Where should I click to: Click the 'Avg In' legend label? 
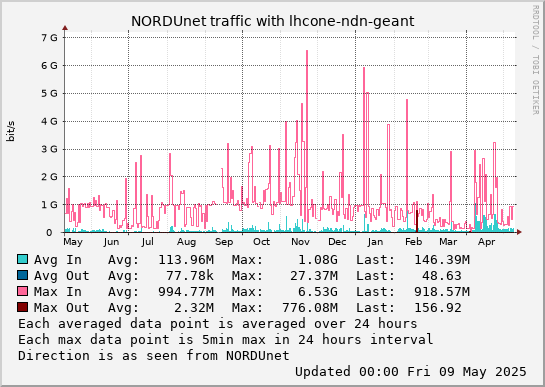click(58, 259)
